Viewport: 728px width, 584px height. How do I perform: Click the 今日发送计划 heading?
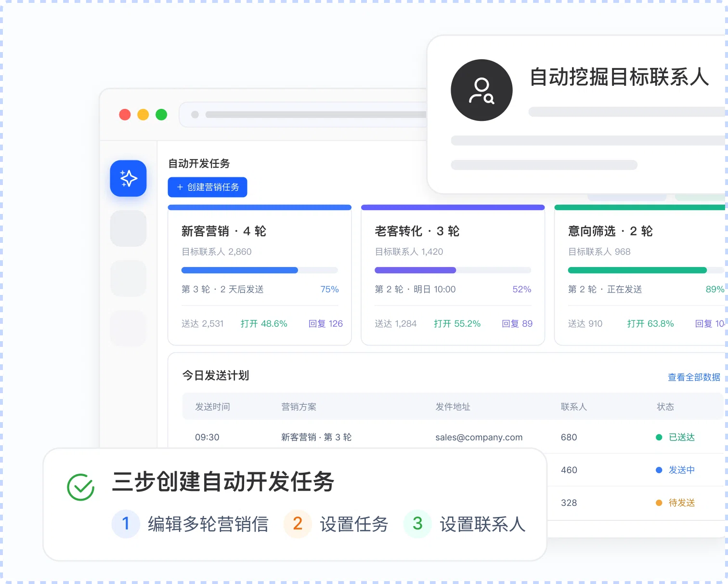(216, 375)
